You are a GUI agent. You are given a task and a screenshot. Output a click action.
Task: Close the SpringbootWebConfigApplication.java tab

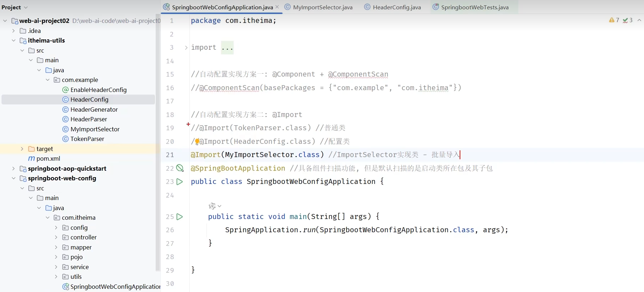(277, 7)
